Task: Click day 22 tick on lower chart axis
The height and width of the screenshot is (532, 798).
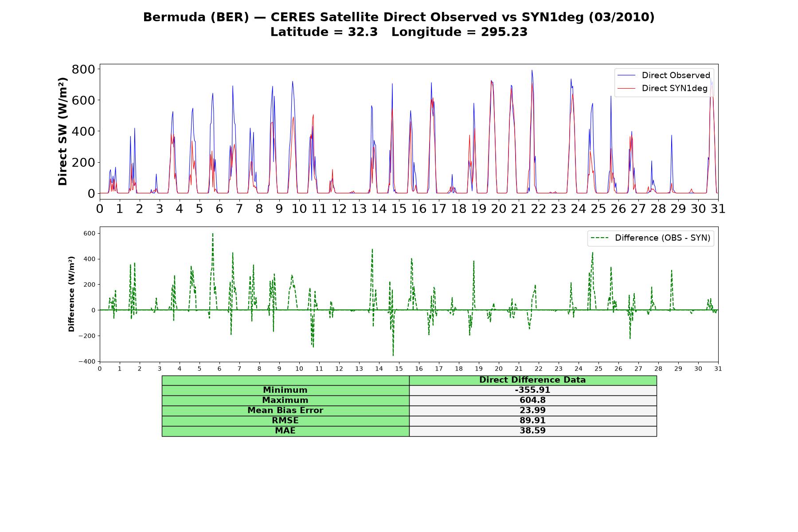Action: click(x=539, y=368)
